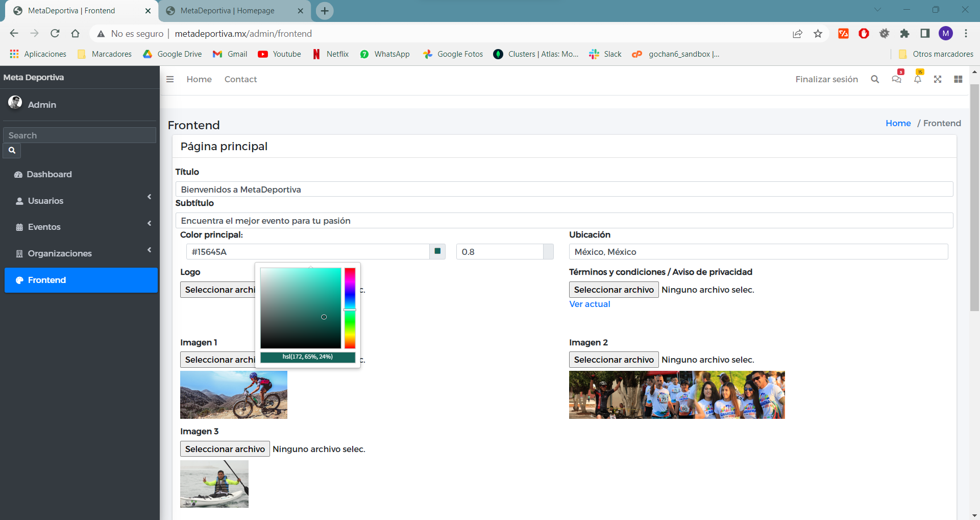
Task: Open the browser home page
Action: pos(75,34)
